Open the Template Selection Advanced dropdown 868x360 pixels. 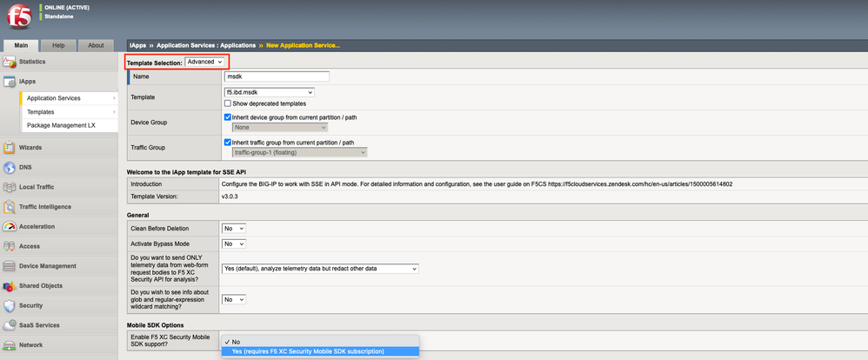pos(204,62)
